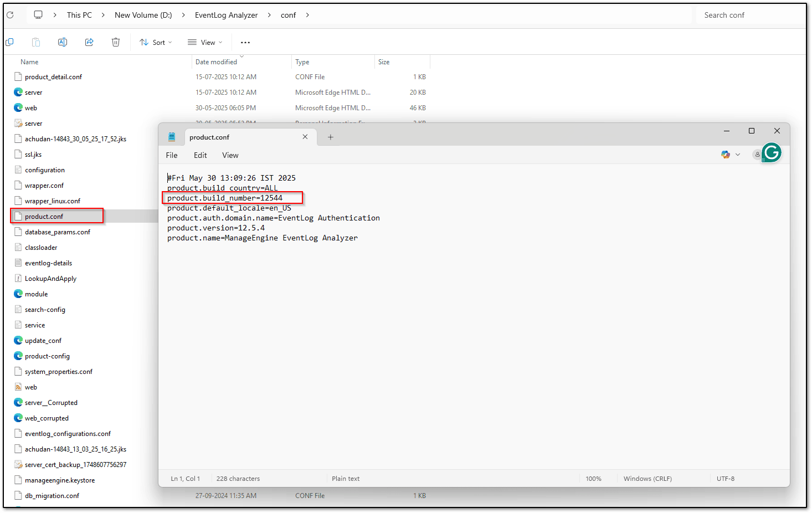Close the product.conf tab in Notepad
Viewport: 812px width, 513px height.
pos(305,137)
